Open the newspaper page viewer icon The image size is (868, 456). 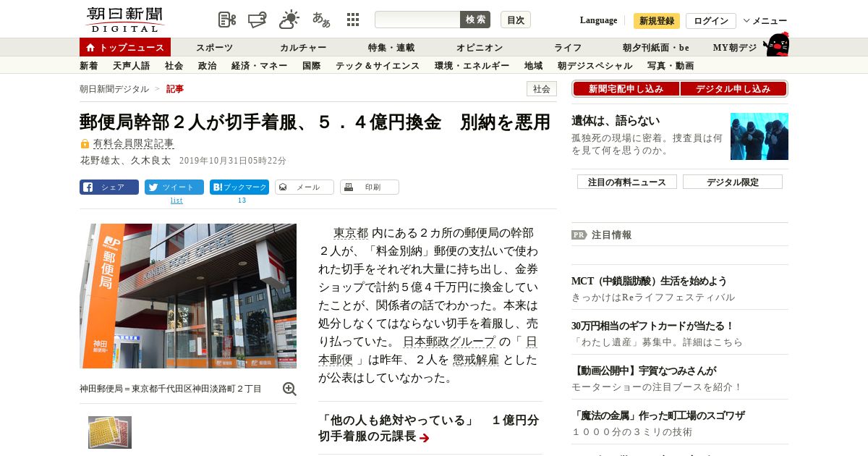click(227, 20)
